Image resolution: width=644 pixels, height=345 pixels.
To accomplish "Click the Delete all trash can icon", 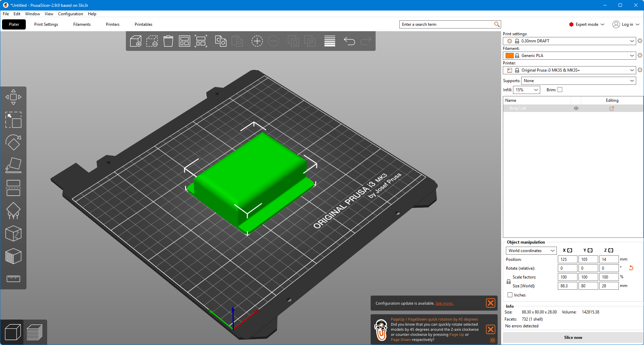I will (x=168, y=41).
